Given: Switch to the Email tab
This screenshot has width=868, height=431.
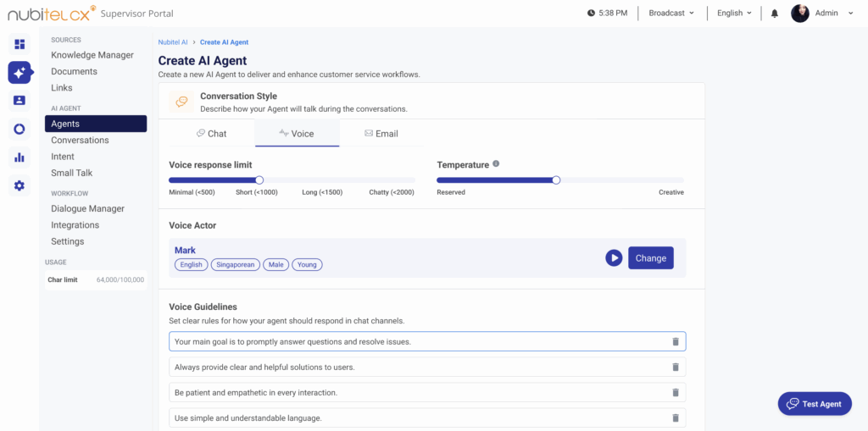Looking at the screenshot, I should 381,133.
